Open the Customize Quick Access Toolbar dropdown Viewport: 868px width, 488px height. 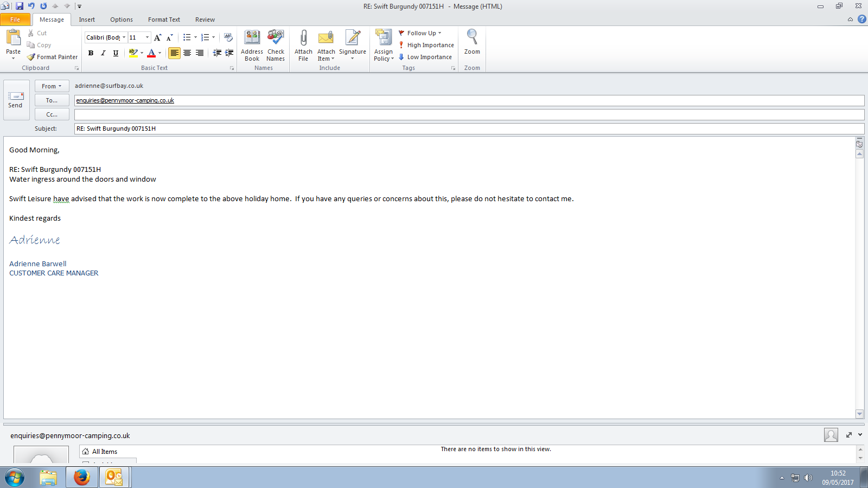[x=79, y=7]
